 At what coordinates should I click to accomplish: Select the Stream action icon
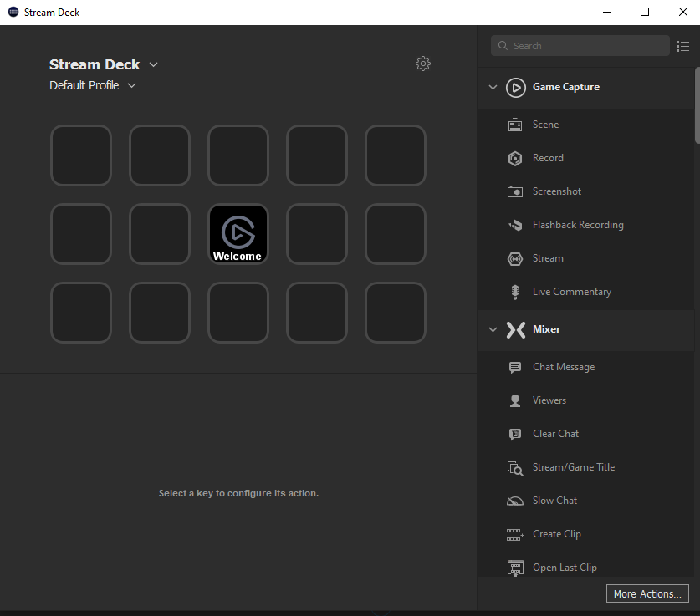pos(515,259)
